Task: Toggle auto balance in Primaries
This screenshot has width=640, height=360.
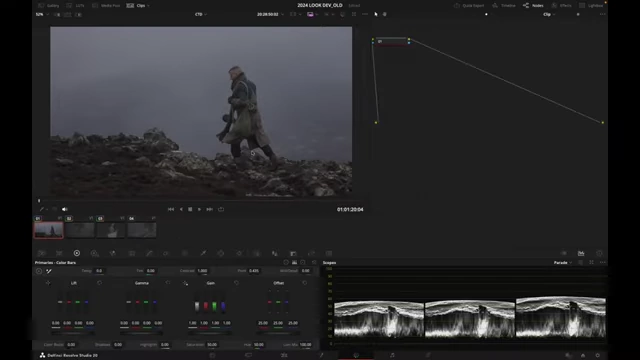Action: (x=39, y=271)
